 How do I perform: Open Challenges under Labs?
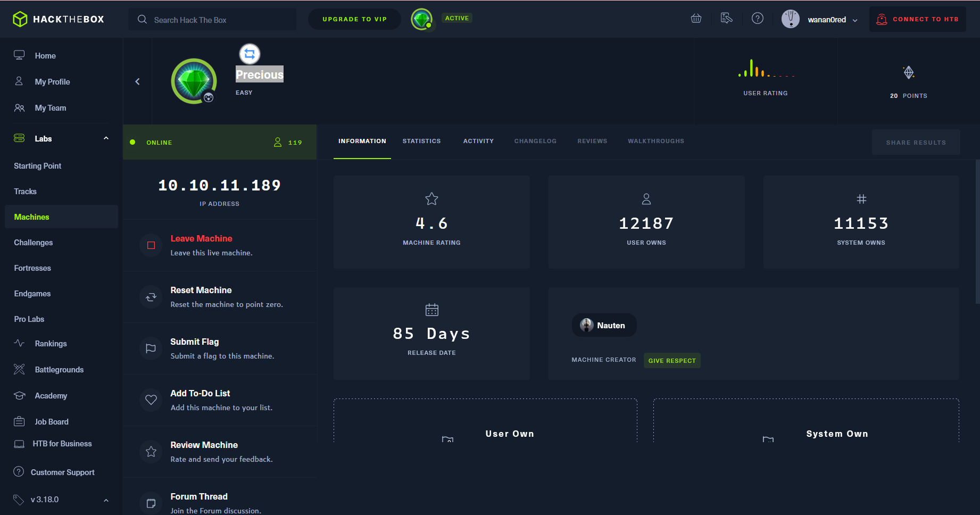pyautogui.click(x=34, y=242)
